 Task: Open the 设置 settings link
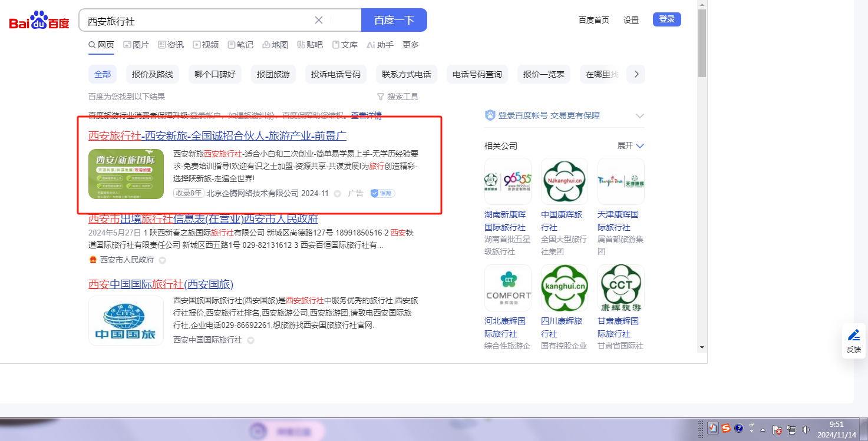pos(631,20)
